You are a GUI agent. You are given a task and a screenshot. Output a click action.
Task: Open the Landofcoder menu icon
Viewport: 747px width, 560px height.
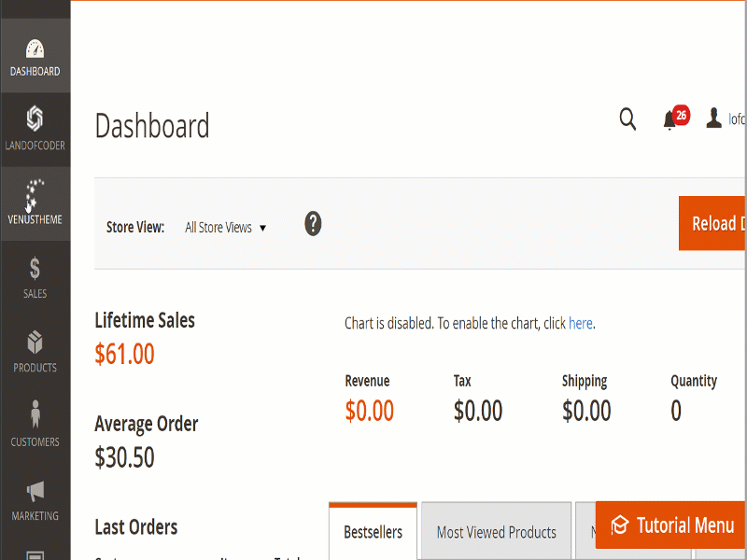point(35,119)
